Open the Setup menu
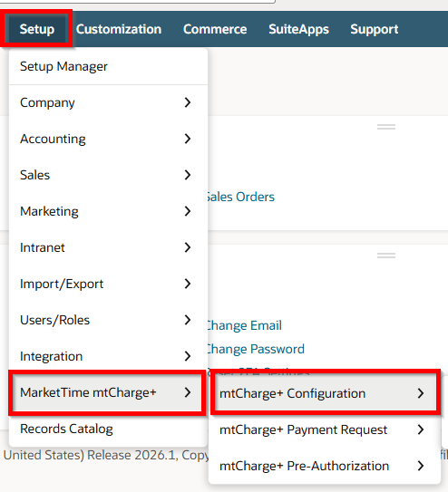 37,29
